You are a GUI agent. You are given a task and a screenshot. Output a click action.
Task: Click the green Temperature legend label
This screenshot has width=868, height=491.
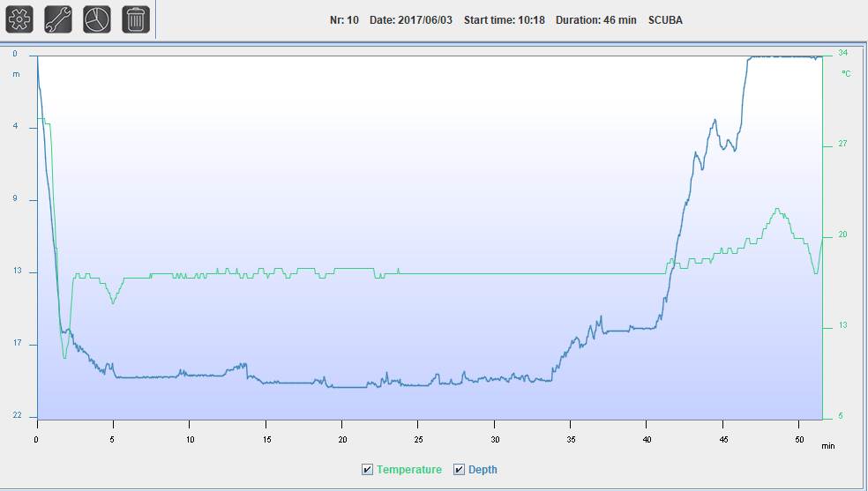[409, 470]
